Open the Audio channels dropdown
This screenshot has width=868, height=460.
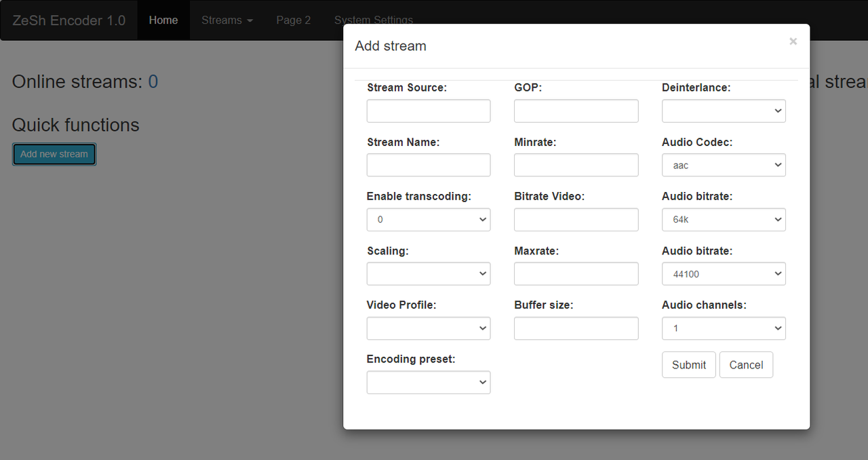[724, 328]
